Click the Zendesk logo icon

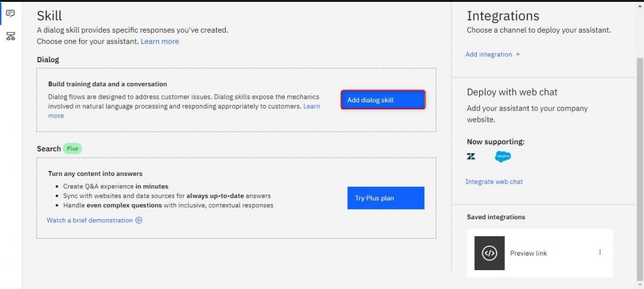471,156
